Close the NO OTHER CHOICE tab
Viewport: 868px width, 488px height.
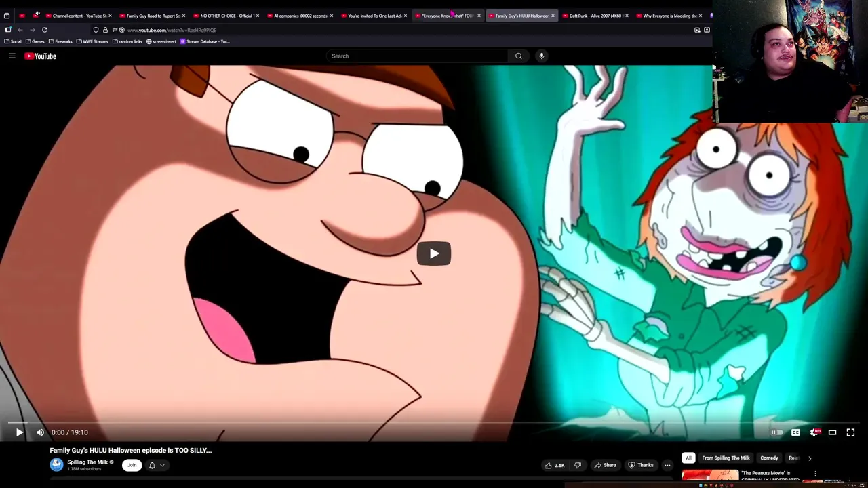pyautogui.click(x=257, y=16)
